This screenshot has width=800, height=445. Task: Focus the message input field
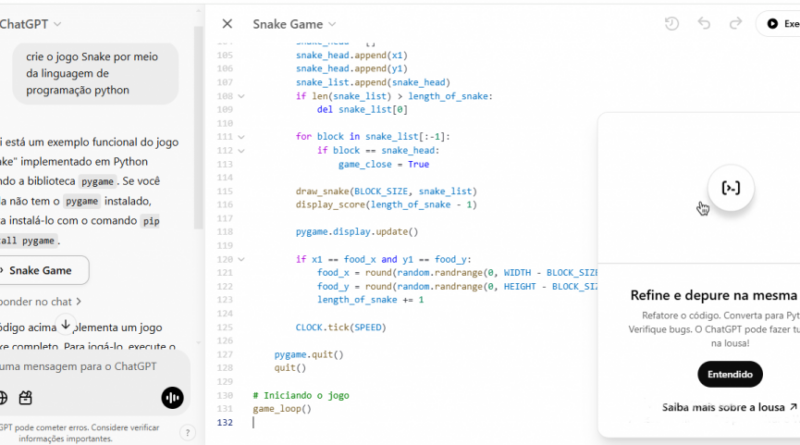[x=79, y=366]
